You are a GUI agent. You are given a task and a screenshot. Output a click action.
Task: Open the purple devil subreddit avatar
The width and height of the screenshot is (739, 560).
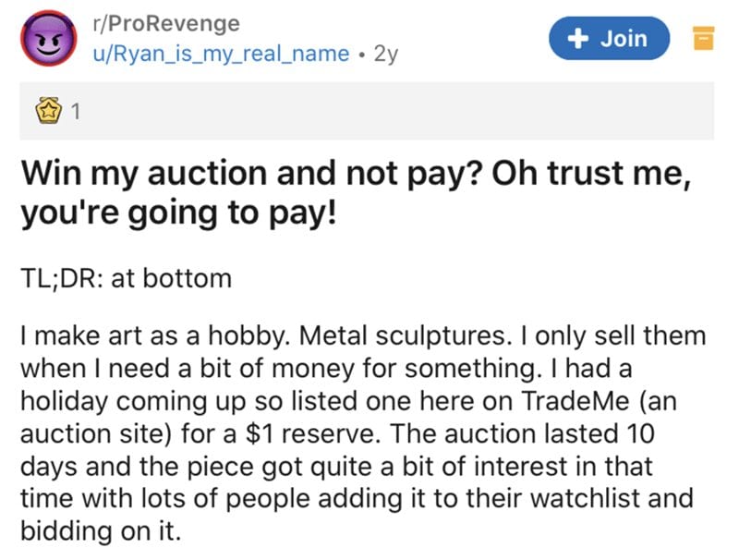tap(49, 38)
